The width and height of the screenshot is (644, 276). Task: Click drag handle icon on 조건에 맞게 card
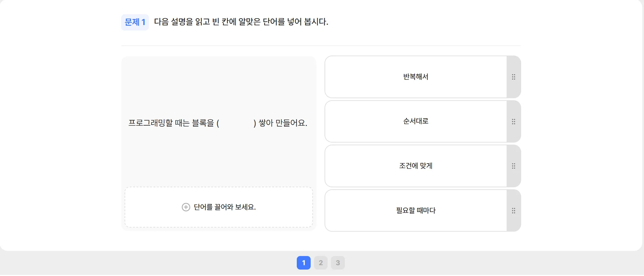pyautogui.click(x=513, y=166)
